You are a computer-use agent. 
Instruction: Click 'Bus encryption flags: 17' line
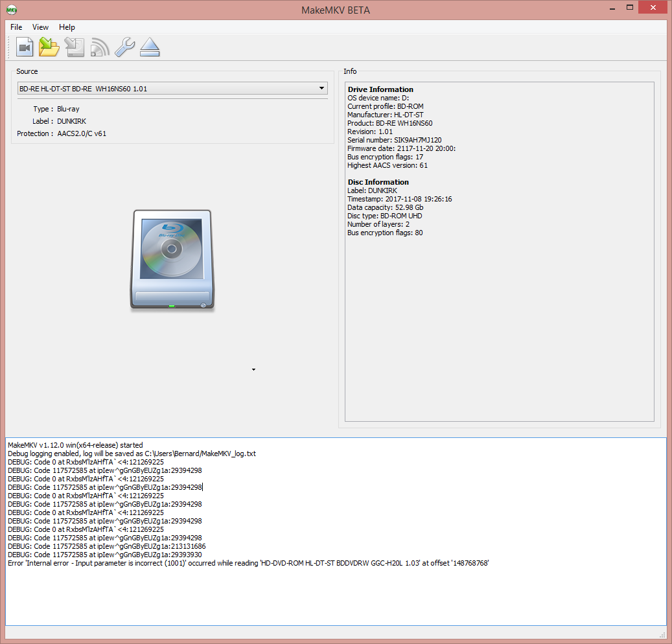(386, 157)
